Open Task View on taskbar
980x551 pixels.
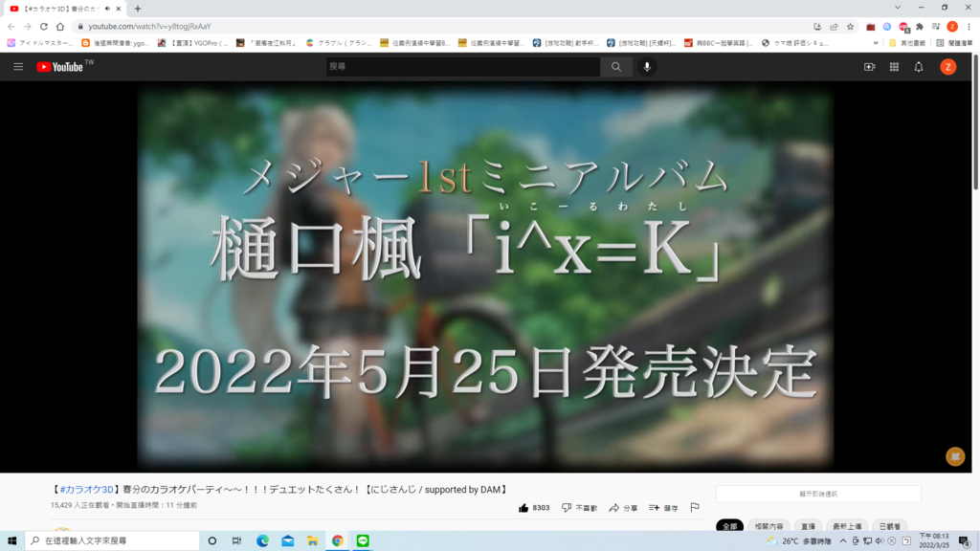point(237,541)
